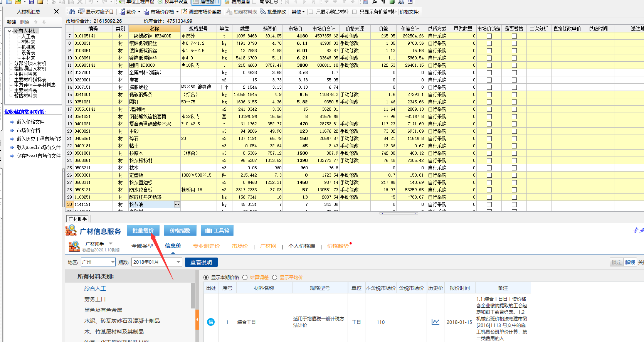Open the 广材助手 dropdown arrow
This screenshot has width=644, height=342.
click(x=111, y=243)
